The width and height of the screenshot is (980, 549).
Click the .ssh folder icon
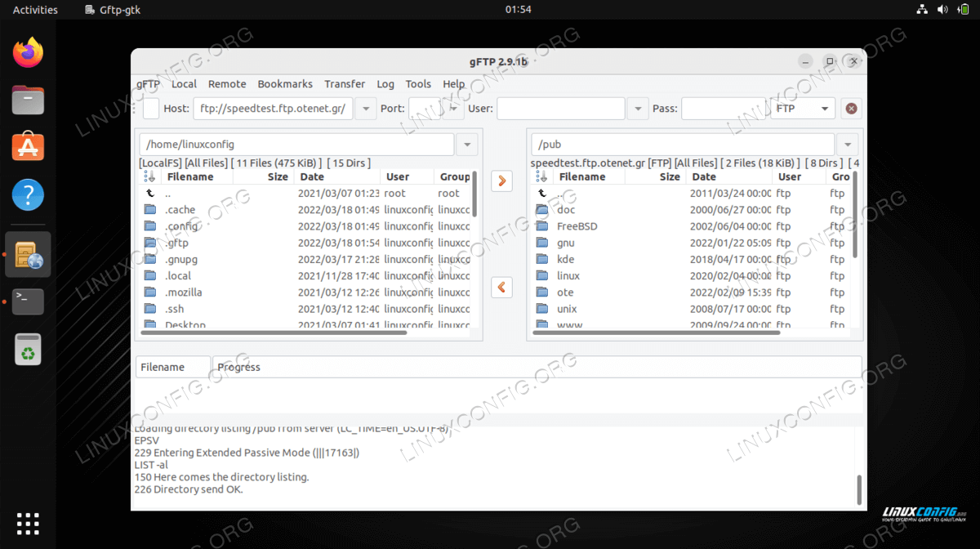(149, 308)
